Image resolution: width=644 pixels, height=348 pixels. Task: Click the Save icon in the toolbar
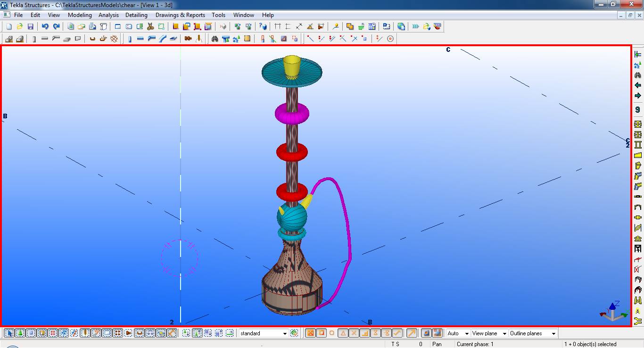click(31, 27)
